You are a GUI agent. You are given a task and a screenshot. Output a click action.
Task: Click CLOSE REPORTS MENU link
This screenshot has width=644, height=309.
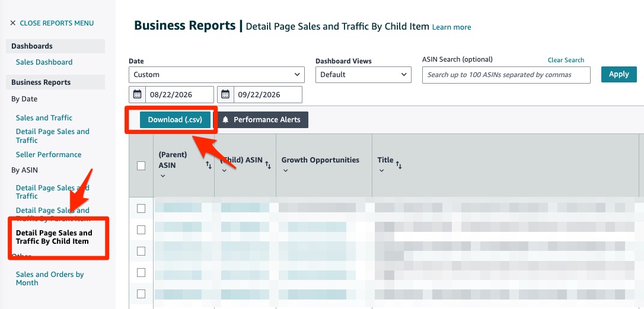click(x=57, y=23)
